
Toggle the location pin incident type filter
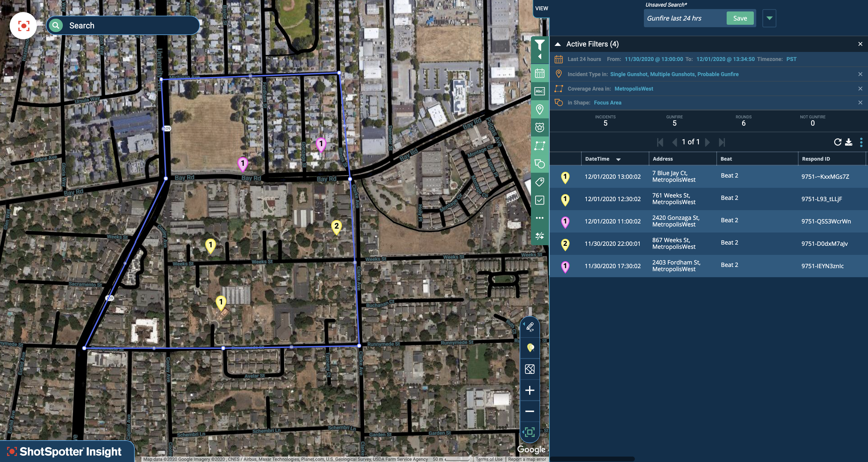point(539,109)
